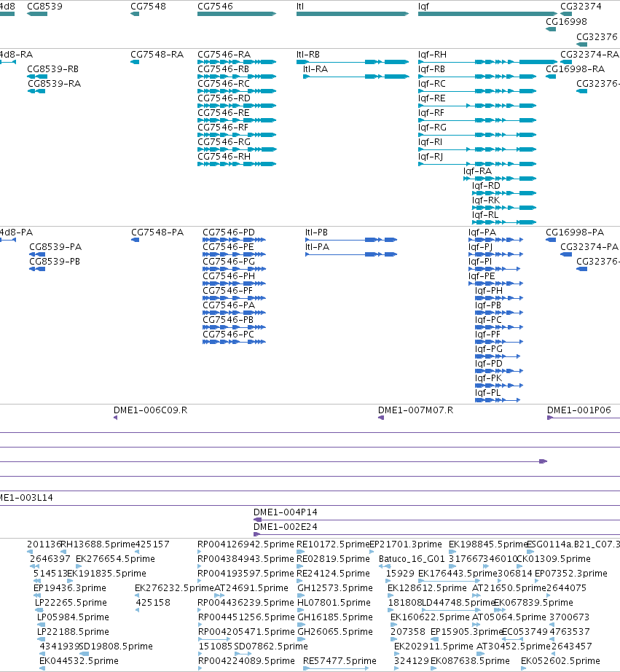Click the EP07352.3prime EST label
The height and width of the screenshot is (672, 620).
tap(571, 574)
